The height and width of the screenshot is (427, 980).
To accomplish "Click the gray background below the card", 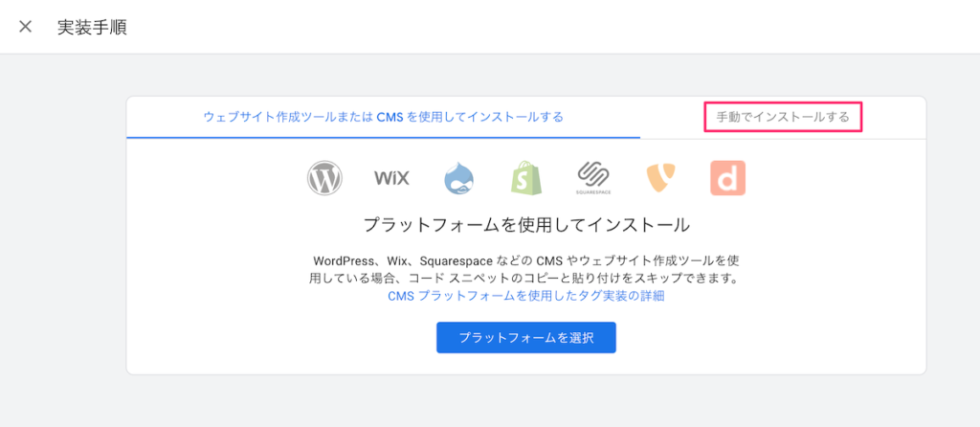I will [x=525, y=402].
